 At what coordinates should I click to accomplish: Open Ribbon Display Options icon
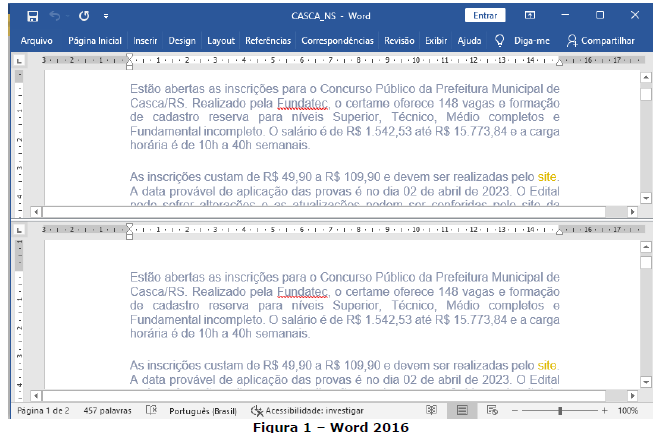pyautogui.click(x=530, y=16)
